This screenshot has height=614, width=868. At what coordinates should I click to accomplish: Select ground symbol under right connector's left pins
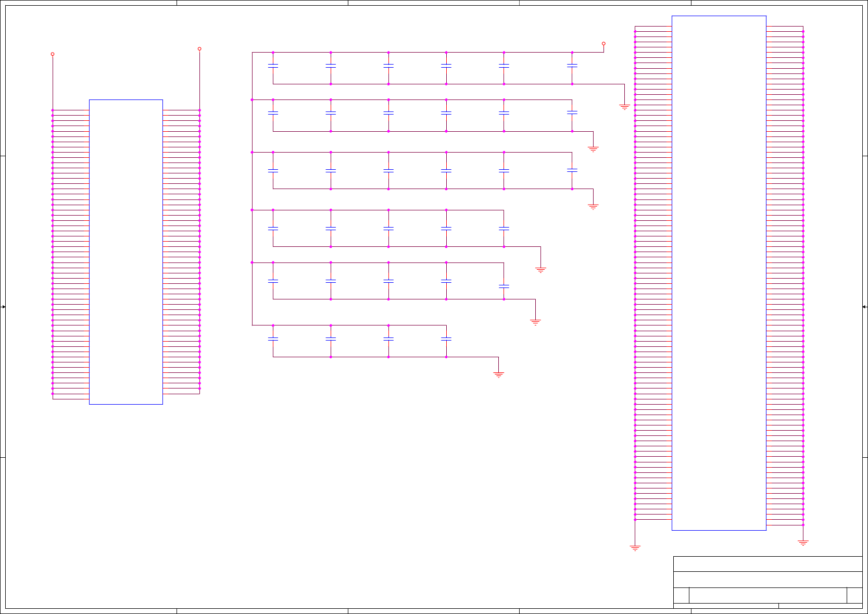pyautogui.click(x=635, y=548)
